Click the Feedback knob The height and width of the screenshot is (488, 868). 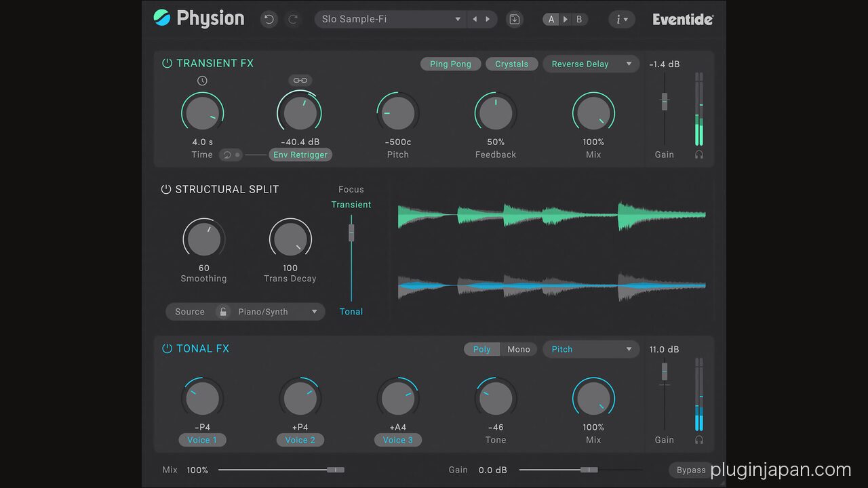click(496, 113)
